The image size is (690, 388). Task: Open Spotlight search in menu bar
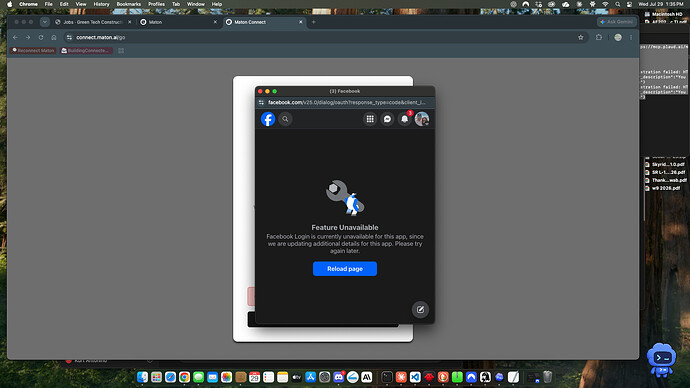point(617,4)
